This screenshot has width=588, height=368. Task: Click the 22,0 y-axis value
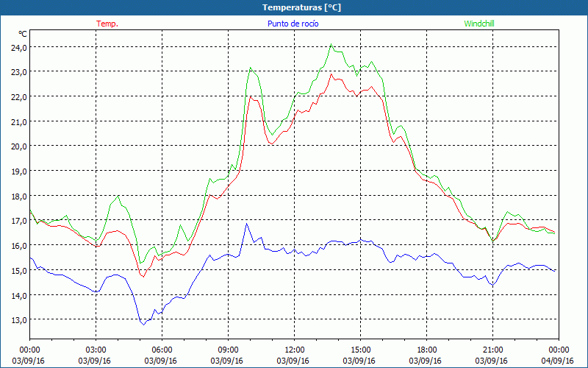(x=19, y=97)
